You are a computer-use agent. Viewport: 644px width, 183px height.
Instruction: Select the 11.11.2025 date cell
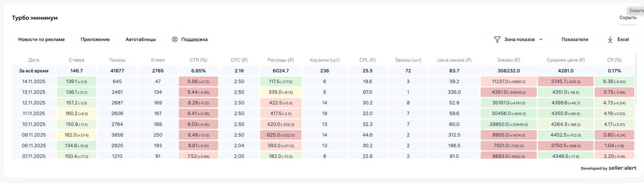coord(34,114)
